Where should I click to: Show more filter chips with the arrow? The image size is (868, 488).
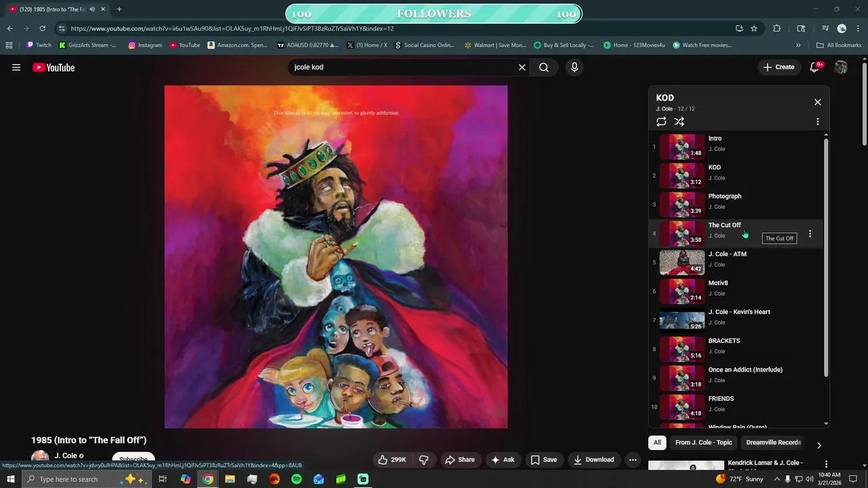(x=818, y=445)
